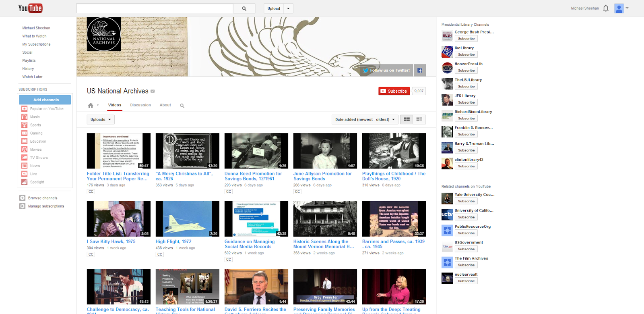This screenshot has width=644, height=314.
Task: Switch to list view
Action: click(419, 119)
